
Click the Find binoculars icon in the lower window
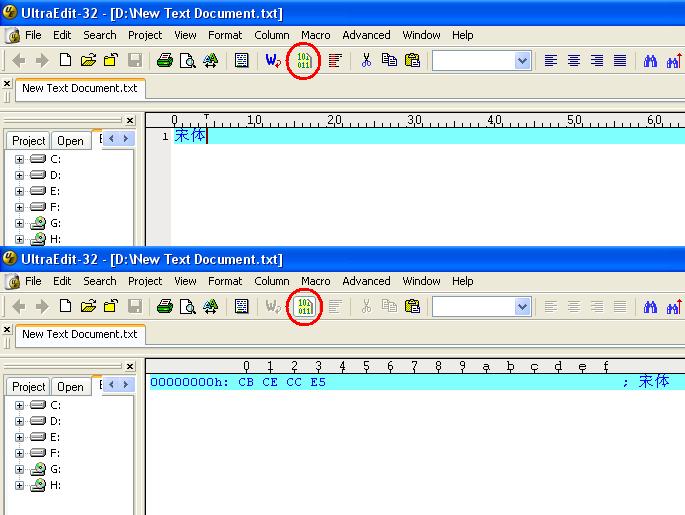650,306
